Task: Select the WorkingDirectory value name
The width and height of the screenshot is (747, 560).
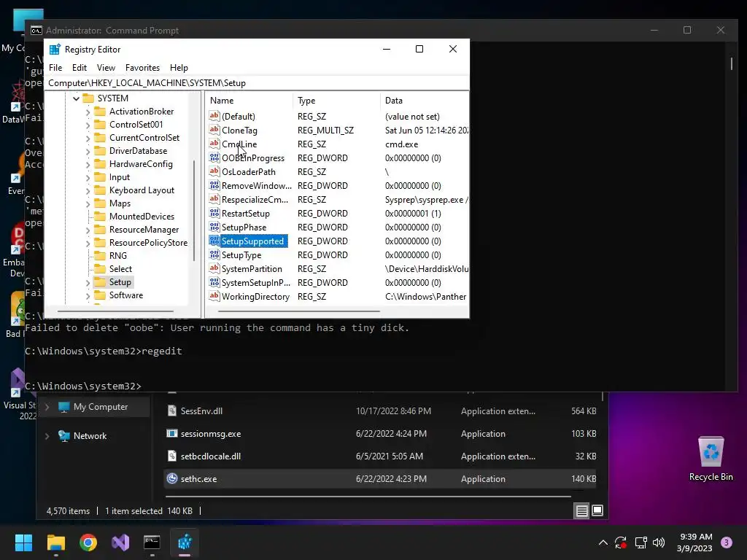Action: click(256, 297)
